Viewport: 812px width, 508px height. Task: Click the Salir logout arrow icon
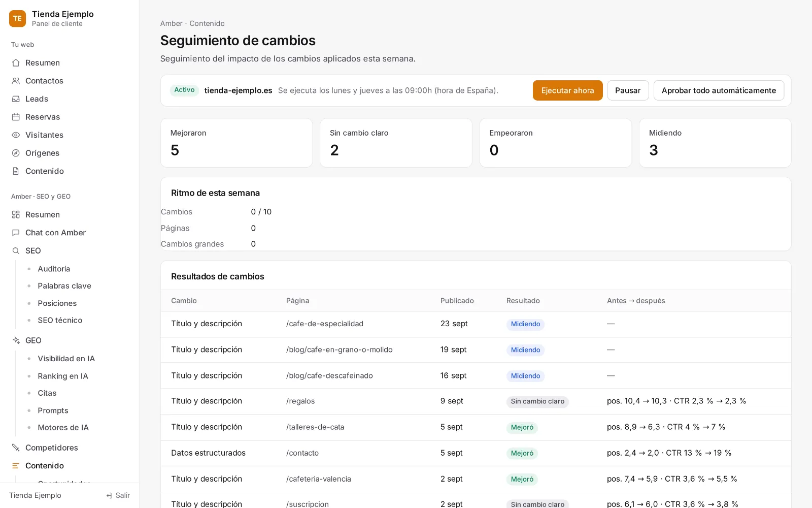(109, 495)
